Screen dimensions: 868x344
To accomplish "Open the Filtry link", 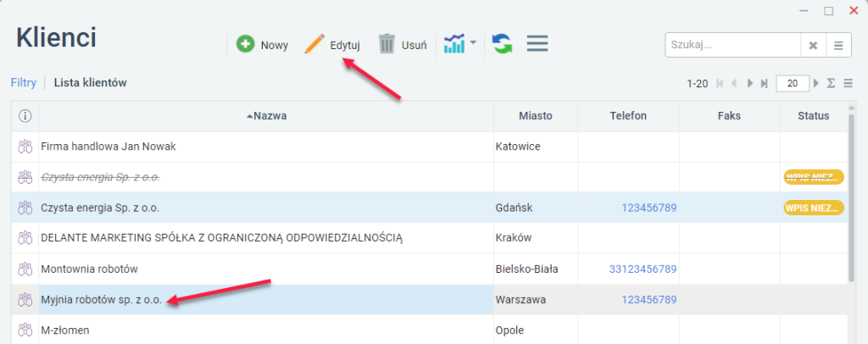I will click(23, 83).
